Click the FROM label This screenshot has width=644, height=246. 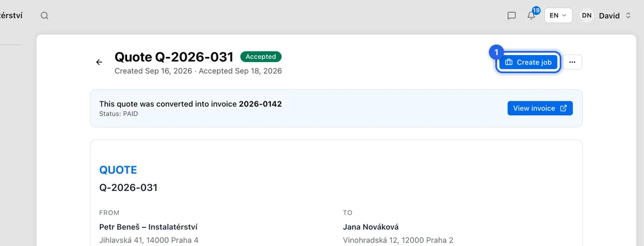pos(109,213)
